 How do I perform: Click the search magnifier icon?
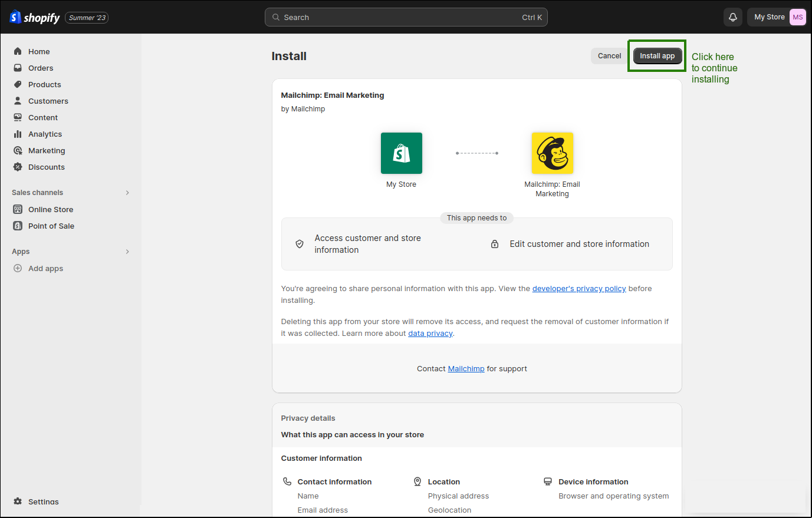pos(276,17)
